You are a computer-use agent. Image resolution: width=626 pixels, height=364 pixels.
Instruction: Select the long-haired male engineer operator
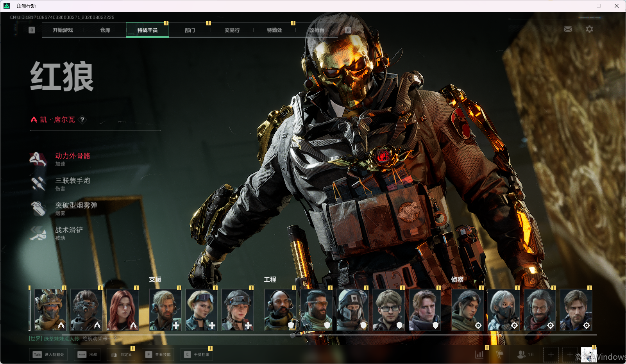(x=425, y=310)
